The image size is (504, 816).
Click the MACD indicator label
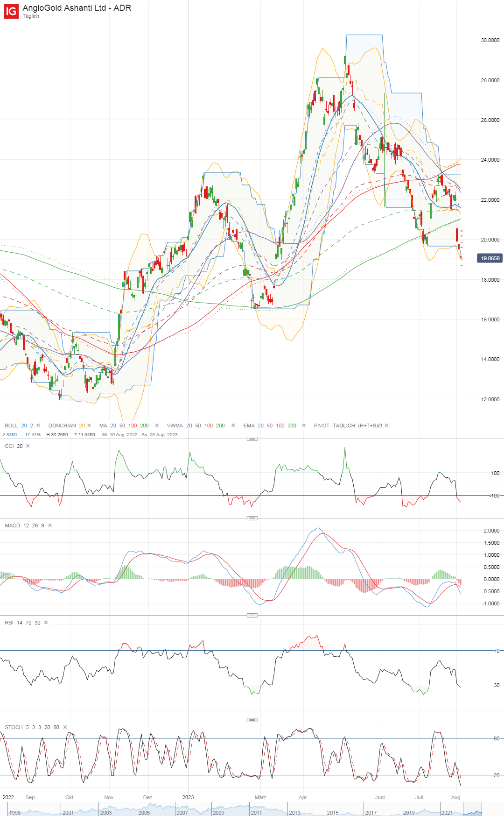pos(13,525)
